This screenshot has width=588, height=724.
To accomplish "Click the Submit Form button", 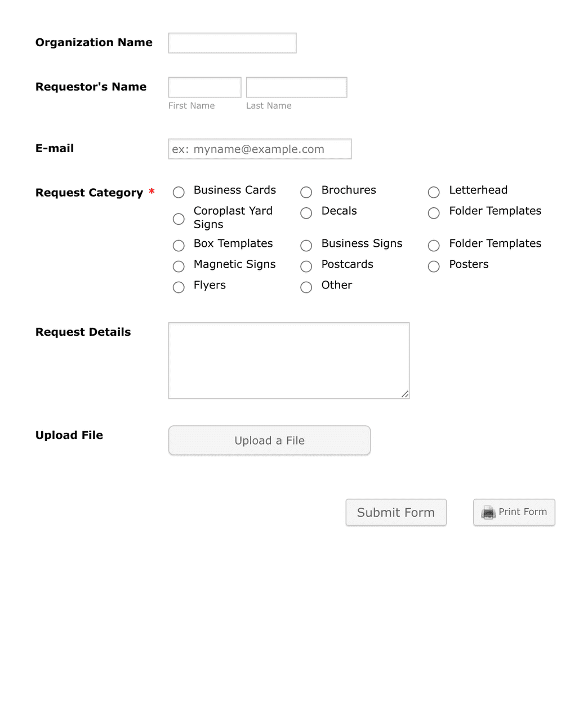I will click(x=396, y=512).
